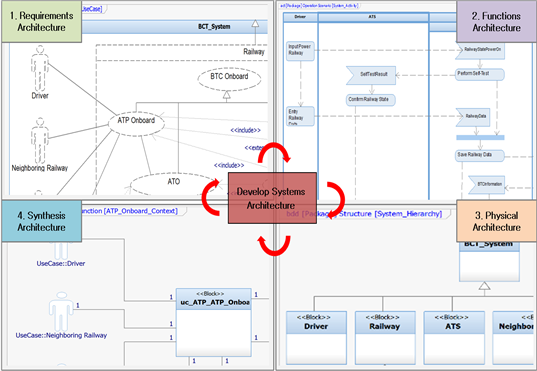Click the UseCase::Driver label
Screen dimensions: 537x371
61,263
